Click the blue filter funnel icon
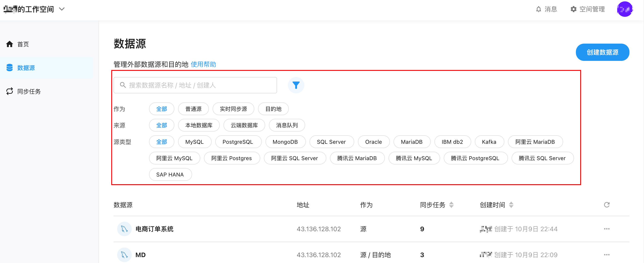This screenshot has height=263, width=644. 296,85
